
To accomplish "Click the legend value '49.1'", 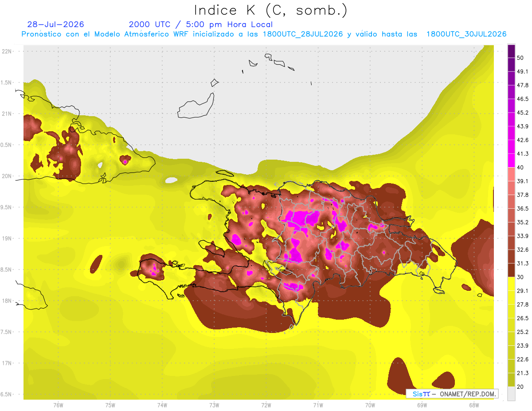I will pyautogui.click(x=523, y=71).
